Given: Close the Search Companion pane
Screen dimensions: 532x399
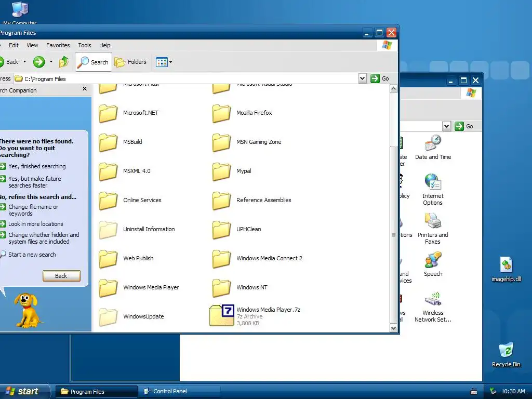Looking at the screenshot, I should [85, 88].
